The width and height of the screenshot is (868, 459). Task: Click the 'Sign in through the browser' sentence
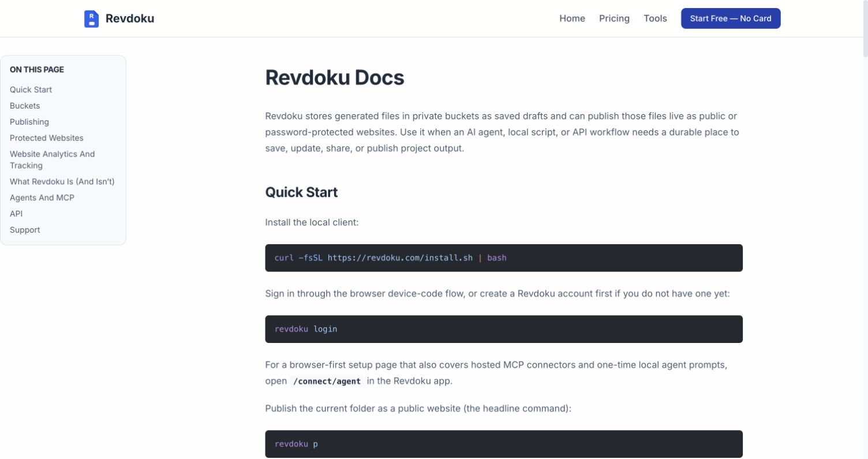(497, 293)
